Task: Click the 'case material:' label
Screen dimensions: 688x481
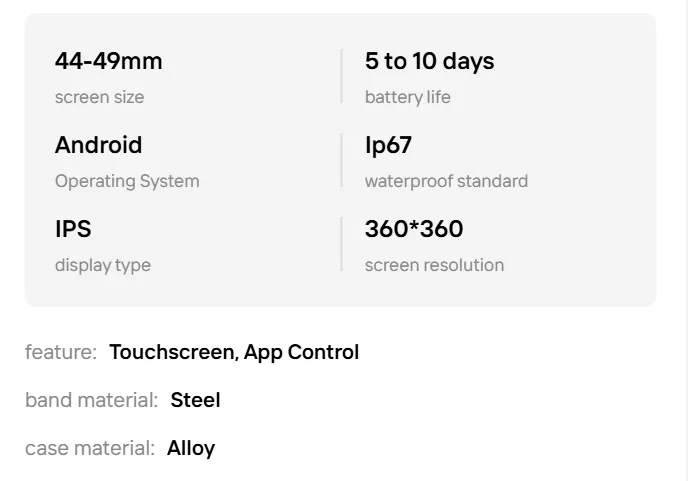Action: (x=90, y=449)
